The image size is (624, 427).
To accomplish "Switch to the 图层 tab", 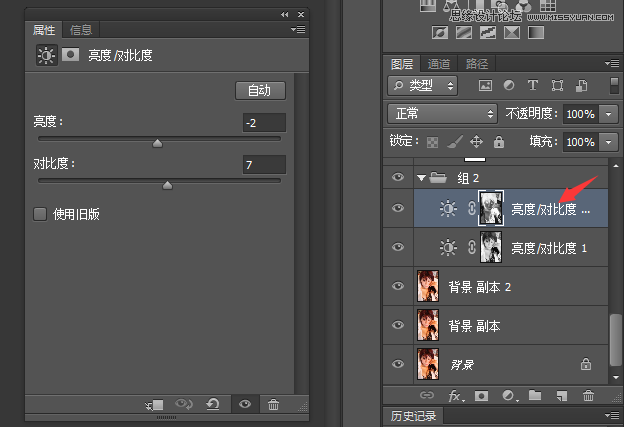I will 402,64.
